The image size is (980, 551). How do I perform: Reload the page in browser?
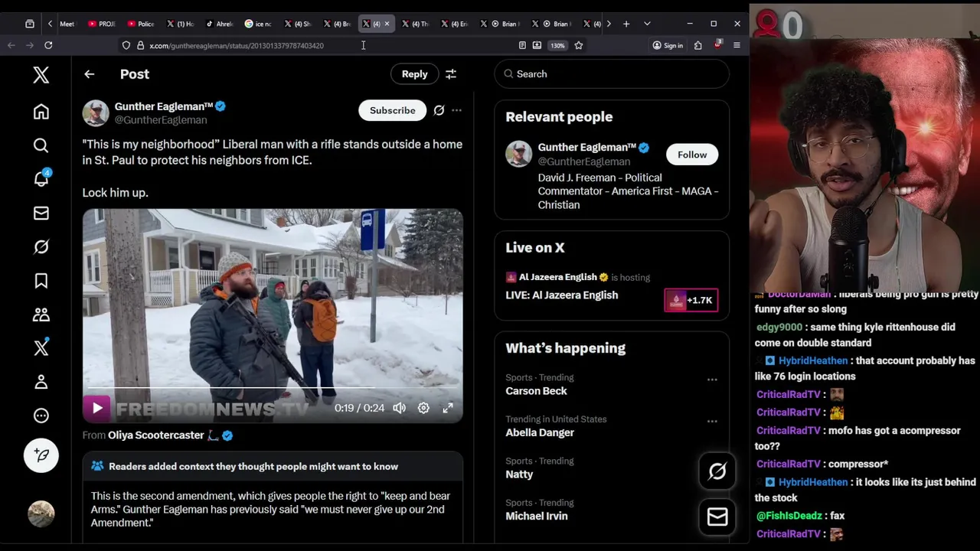[x=48, y=46]
